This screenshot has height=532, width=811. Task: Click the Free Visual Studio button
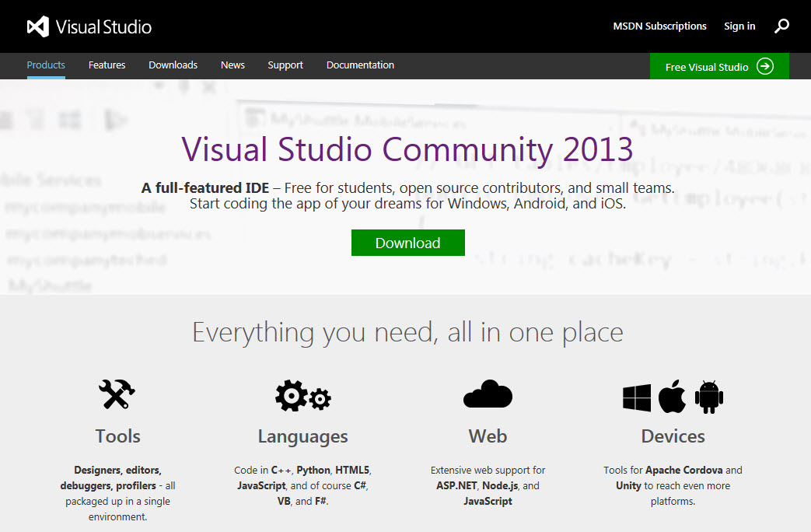719,66
